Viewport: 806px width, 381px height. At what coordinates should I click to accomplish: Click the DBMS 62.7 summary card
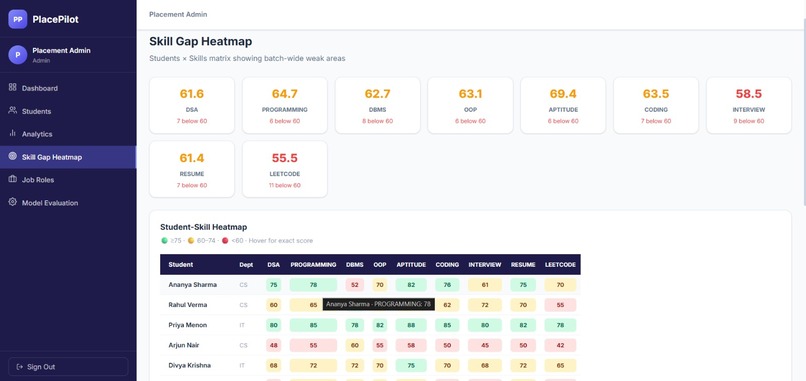377,105
